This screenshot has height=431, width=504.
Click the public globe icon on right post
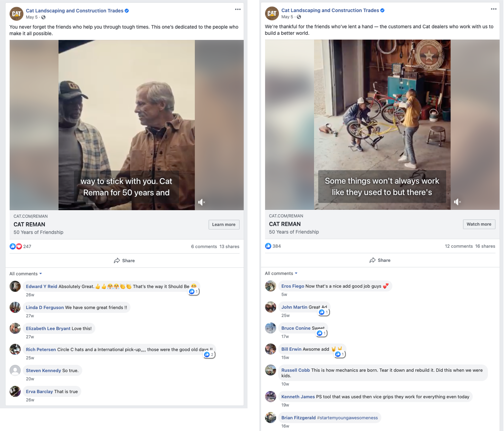[x=299, y=17]
